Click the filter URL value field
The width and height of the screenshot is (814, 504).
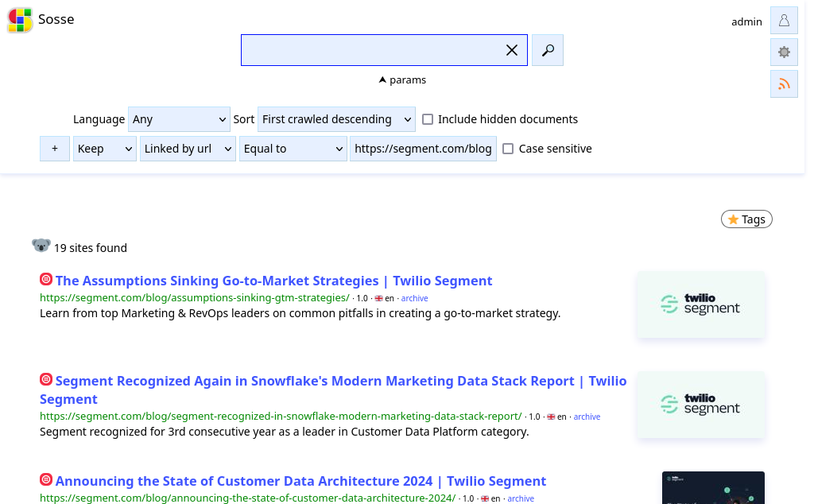423,149
